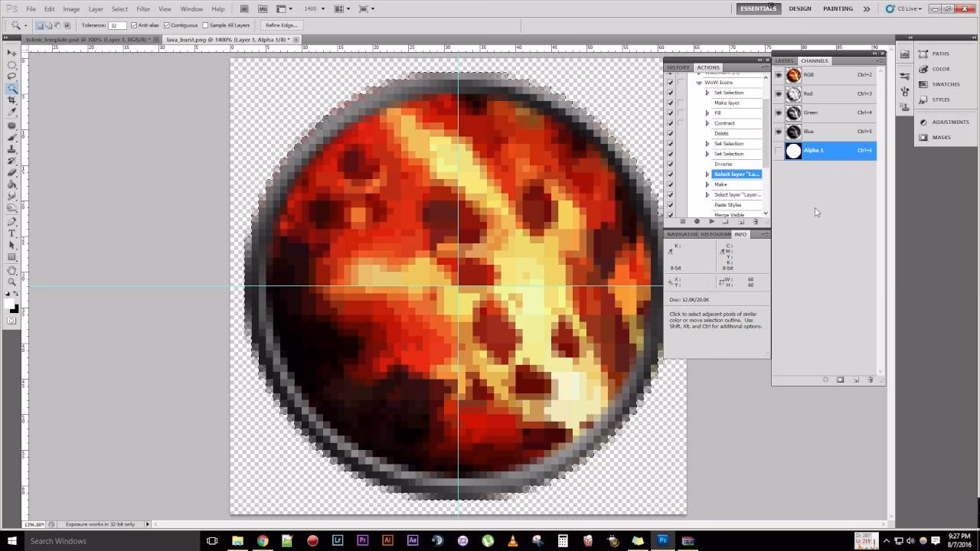
Task: Click the foreground color swatch
Action: pyautogui.click(x=9, y=304)
